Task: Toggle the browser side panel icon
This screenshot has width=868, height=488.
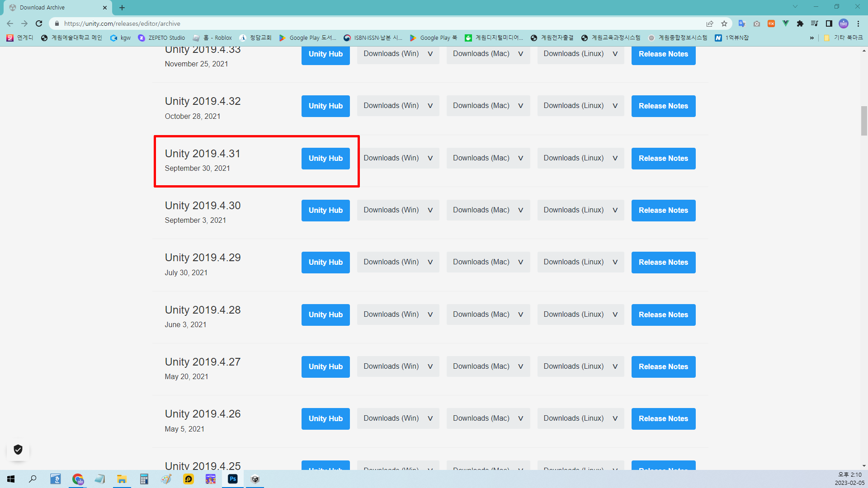Action: 829,23
